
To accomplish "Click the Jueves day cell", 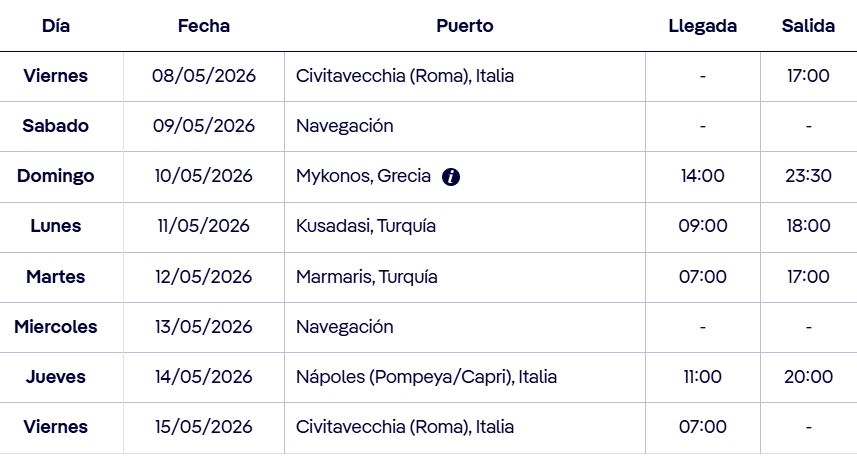I will click(x=56, y=377).
